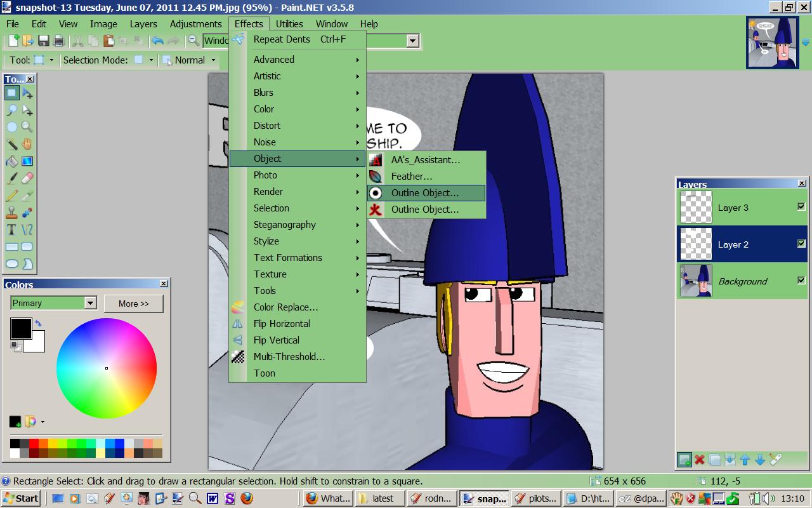Open the Primary color dropdown

click(x=90, y=304)
